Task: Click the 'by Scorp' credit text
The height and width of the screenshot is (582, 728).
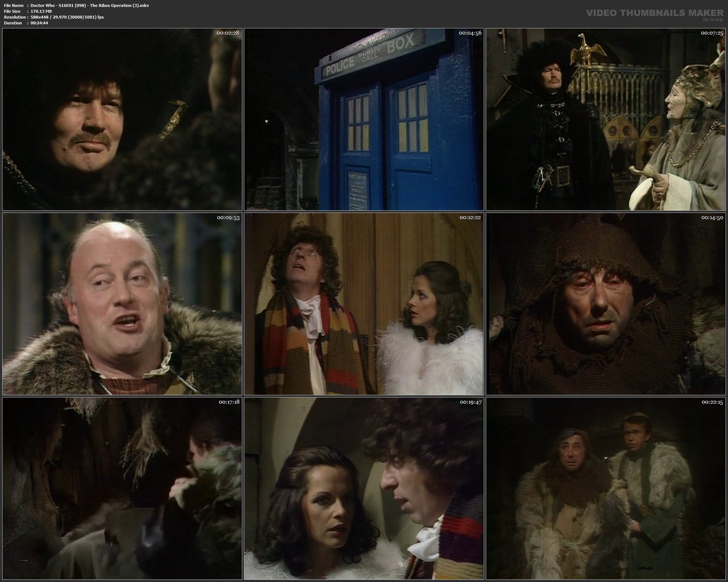Action: pyautogui.click(x=713, y=20)
